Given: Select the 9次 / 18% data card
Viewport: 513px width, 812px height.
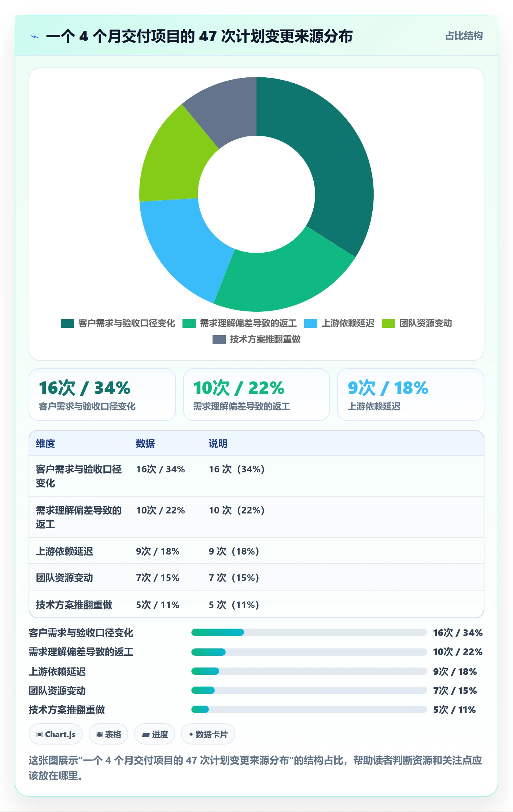Looking at the screenshot, I should (411, 395).
